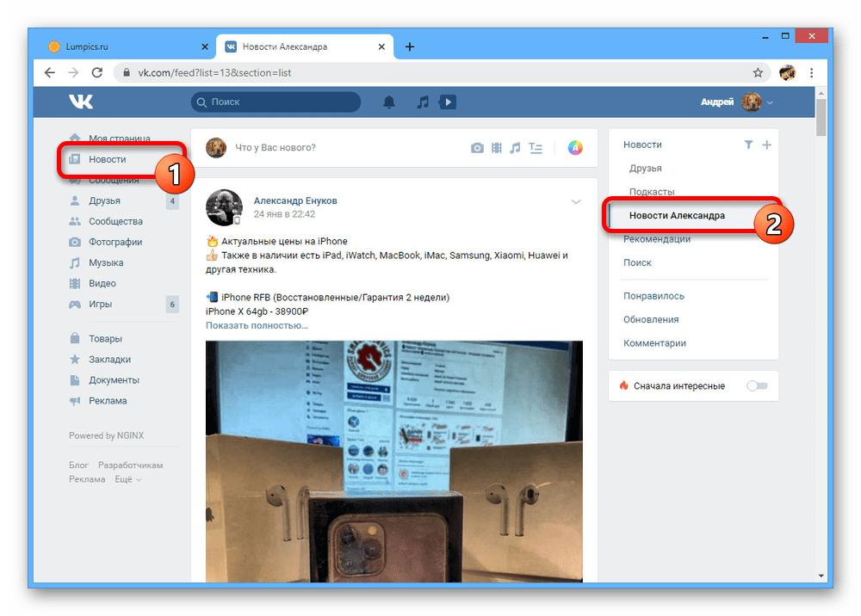This screenshot has height=616, width=861.
Task: Add a new list with plus icon
Action: (x=766, y=145)
